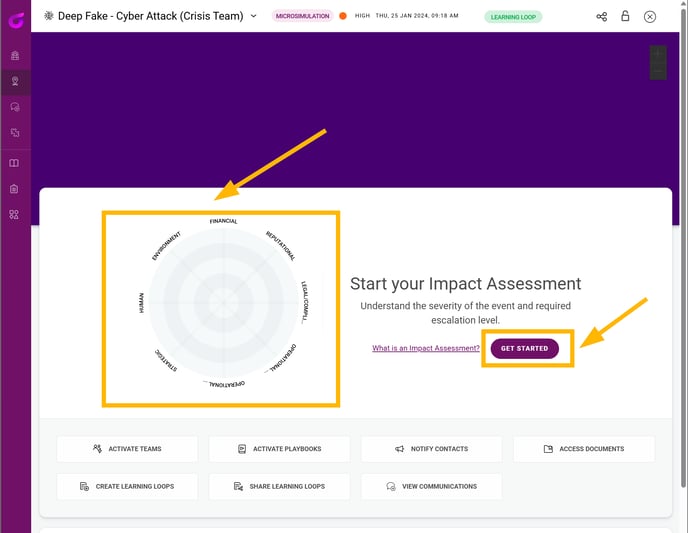The height and width of the screenshot is (533, 688).
Task: Click the share icon in the header
Action: tap(602, 17)
